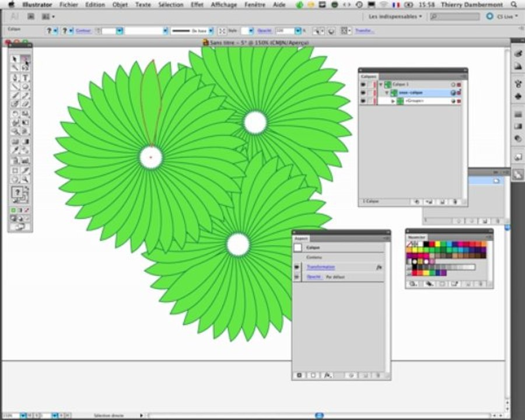The width and height of the screenshot is (525, 420).
Task: Collapse Calque 1 disclosure triangle
Action: pos(381,85)
